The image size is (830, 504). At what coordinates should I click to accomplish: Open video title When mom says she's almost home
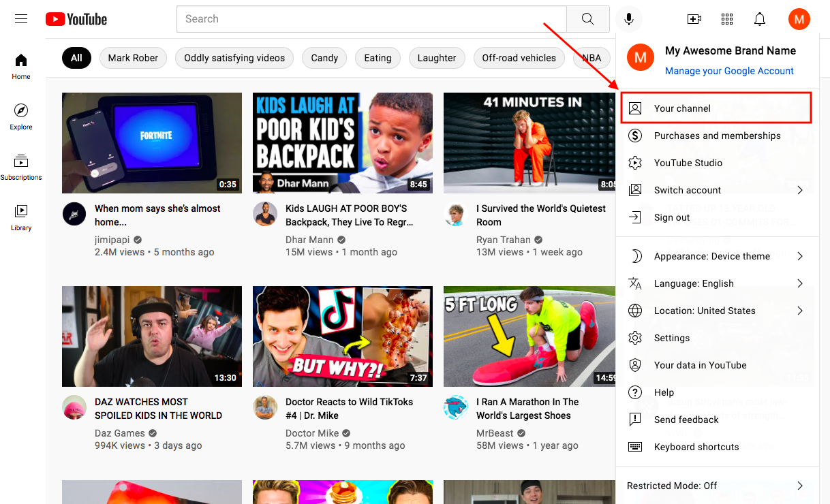click(157, 215)
